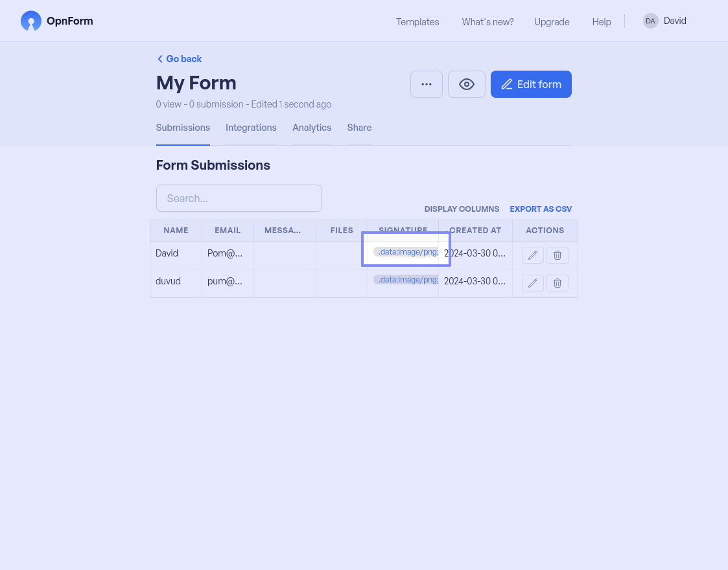Viewport: 728px width, 570px height.
Task: Click the OpnForm logo icon
Action: click(x=30, y=21)
